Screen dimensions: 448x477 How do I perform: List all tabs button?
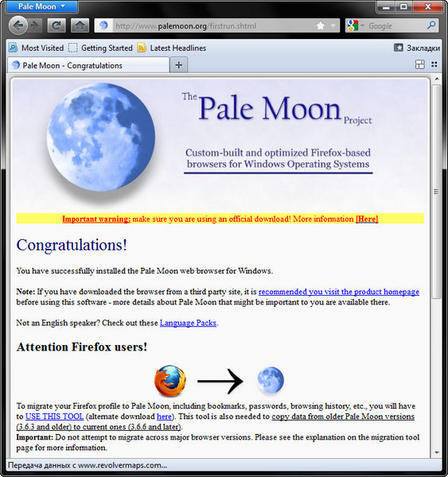[434, 64]
